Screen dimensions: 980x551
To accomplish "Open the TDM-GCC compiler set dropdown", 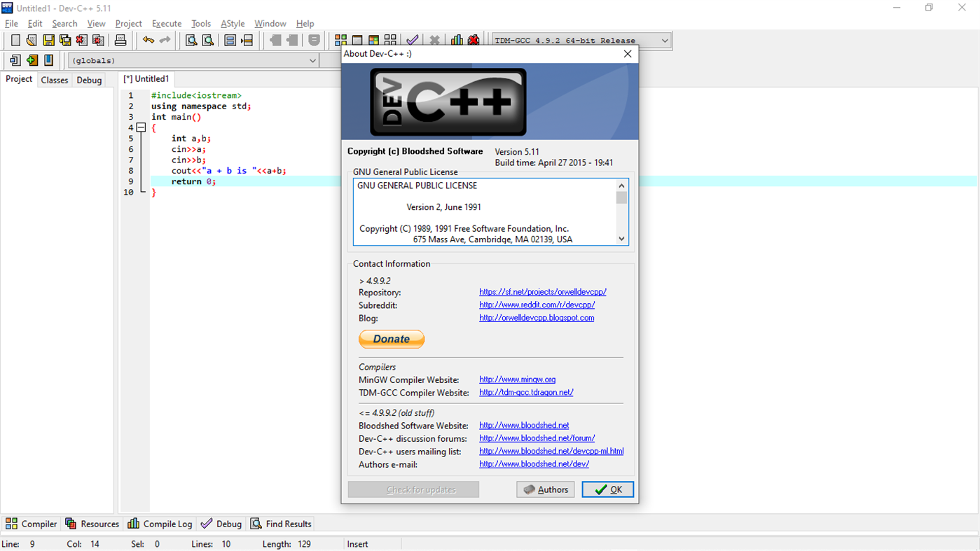I will 582,41.
